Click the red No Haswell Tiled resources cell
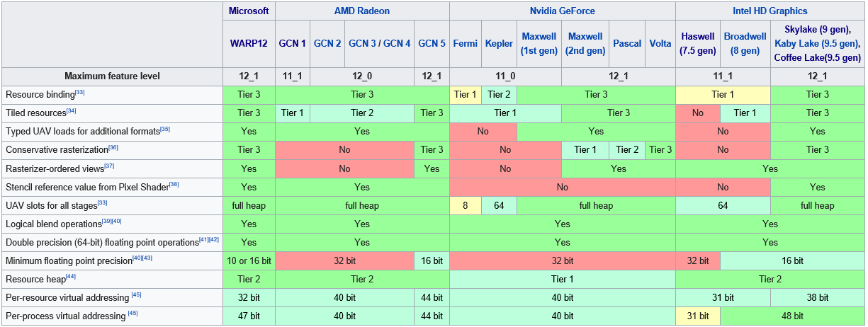 click(x=698, y=113)
